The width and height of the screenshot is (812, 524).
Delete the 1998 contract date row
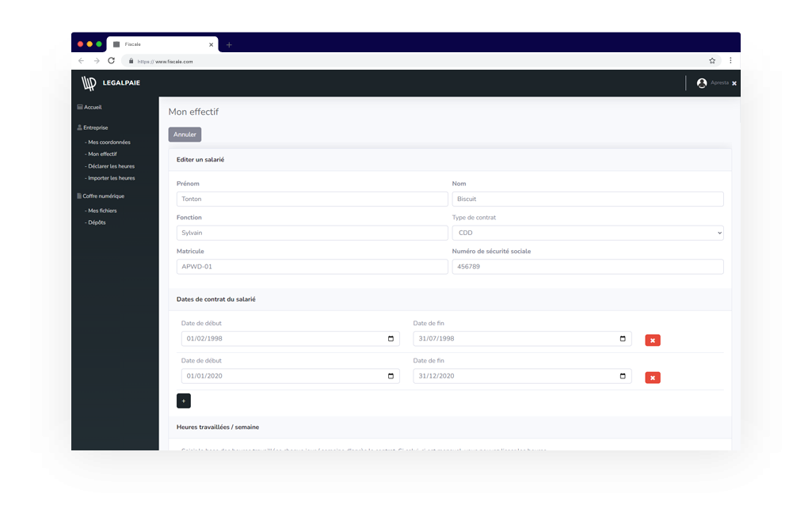(652, 340)
